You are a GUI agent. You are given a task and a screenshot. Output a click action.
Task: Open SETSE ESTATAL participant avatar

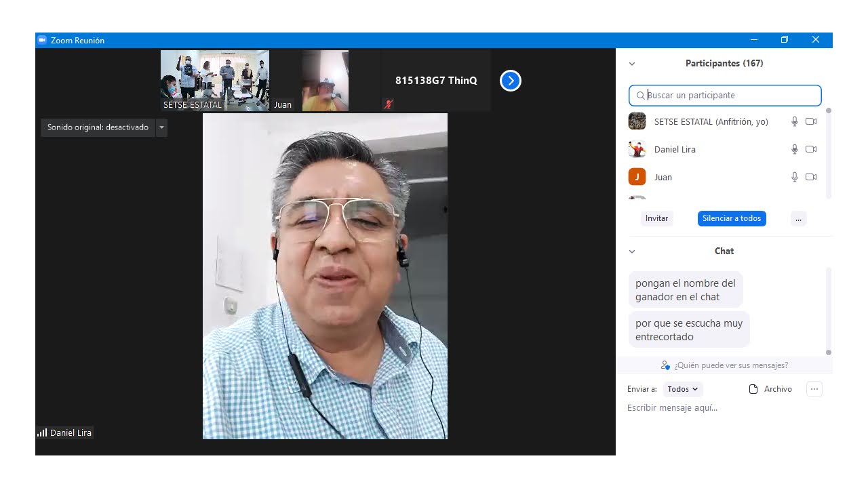pos(637,121)
